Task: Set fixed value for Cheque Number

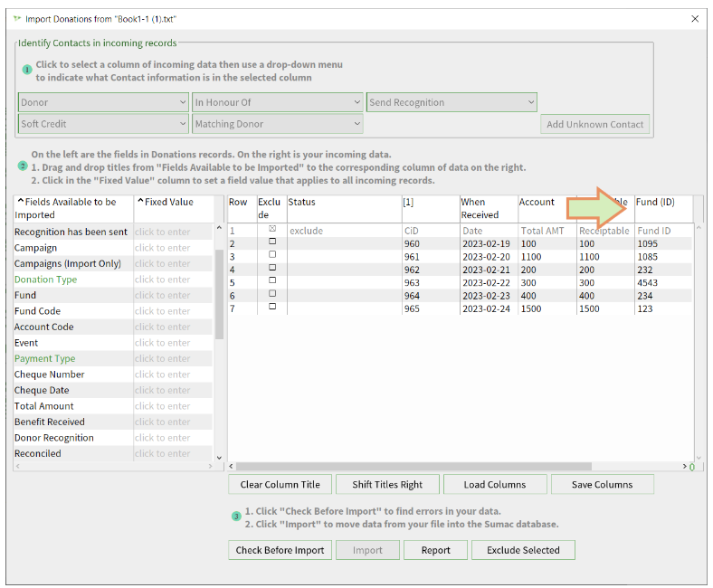Action: (x=173, y=375)
